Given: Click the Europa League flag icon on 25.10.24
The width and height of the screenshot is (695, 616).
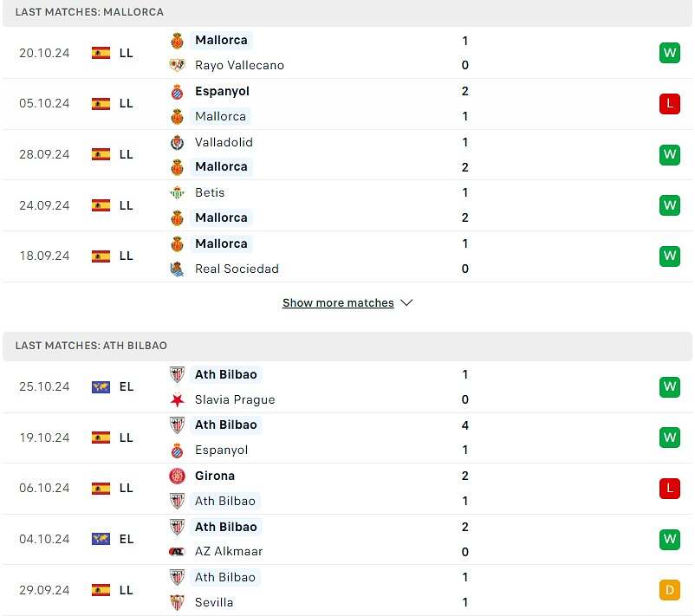Looking at the screenshot, I should pos(101,387).
